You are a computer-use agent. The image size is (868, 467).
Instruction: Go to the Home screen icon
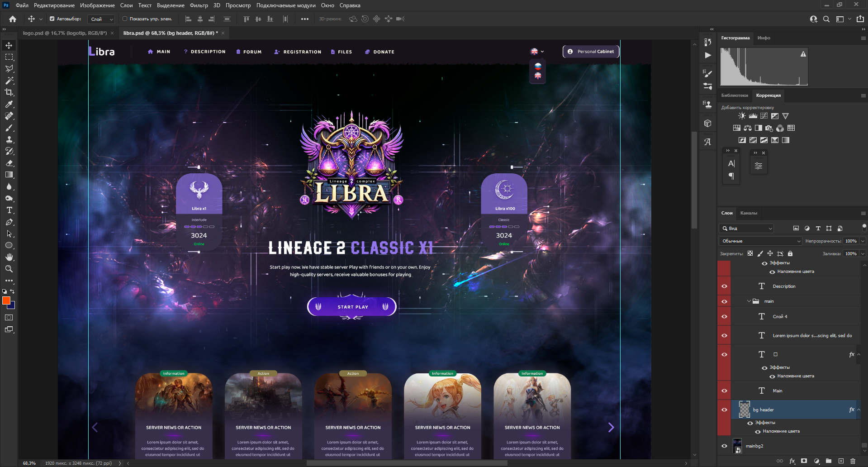[x=13, y=19]
